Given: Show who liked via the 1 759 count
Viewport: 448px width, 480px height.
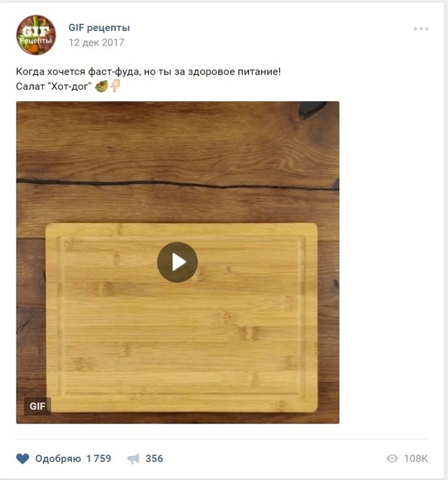Looking at the screenshot, I should click(x=99, y=459).
